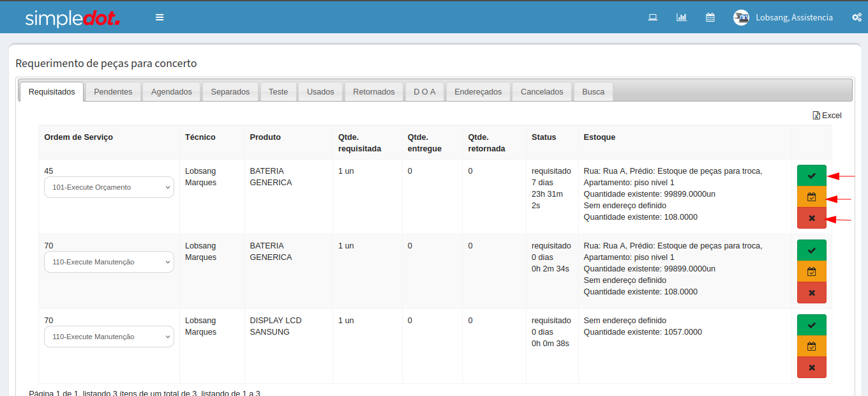The image size is (868, 396).
Task: Cancel order 45 with red X button
Action: (811, 218)
